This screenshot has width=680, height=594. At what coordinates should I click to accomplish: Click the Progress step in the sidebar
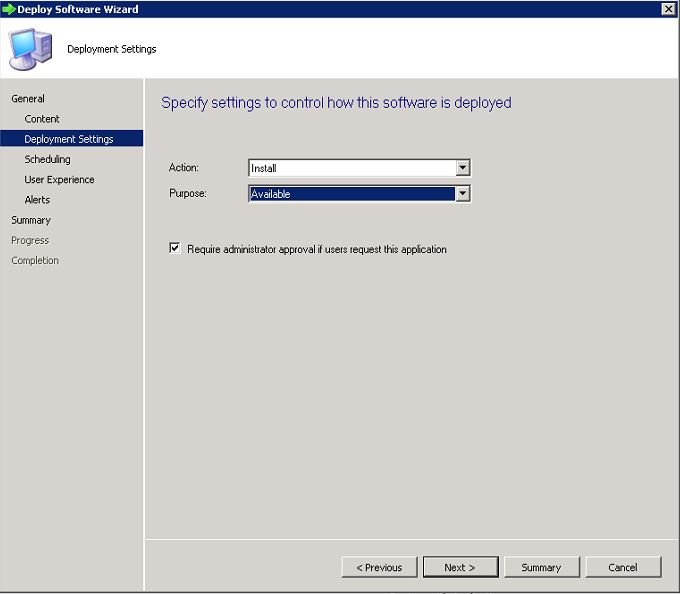click(30, 240)
